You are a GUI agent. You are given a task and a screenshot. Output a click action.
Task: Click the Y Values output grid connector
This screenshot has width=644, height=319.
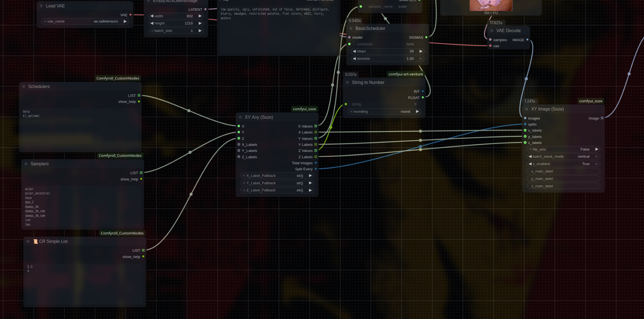[x=316, y=138]
